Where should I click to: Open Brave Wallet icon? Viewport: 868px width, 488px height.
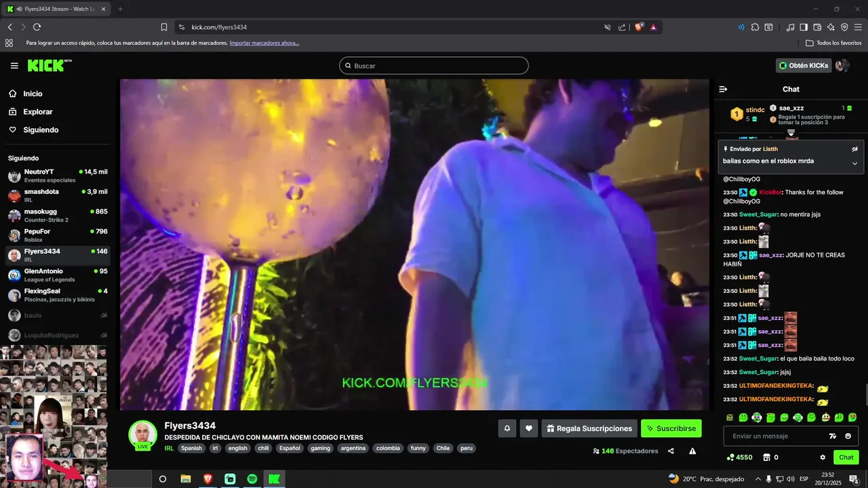tap(817, 27)
